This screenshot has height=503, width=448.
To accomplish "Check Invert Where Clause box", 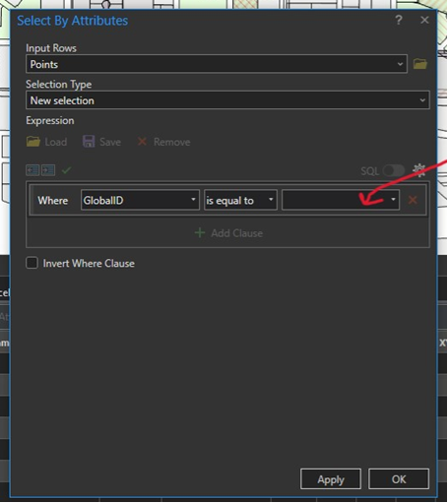I will pos(32,263).
